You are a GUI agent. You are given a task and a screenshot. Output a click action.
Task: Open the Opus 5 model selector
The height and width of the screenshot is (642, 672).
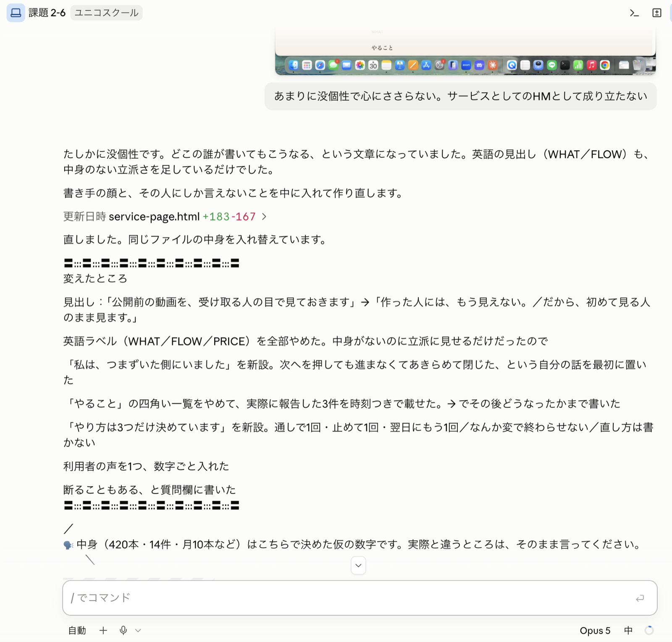point(595,630)
